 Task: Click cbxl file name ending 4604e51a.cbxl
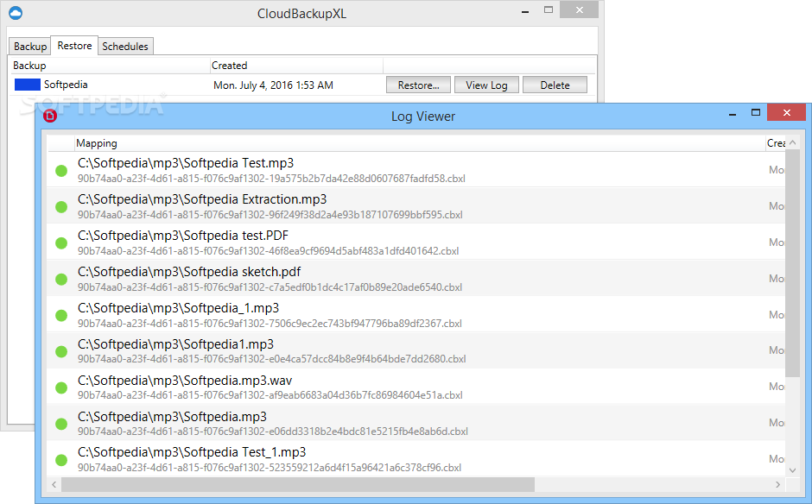270,394
